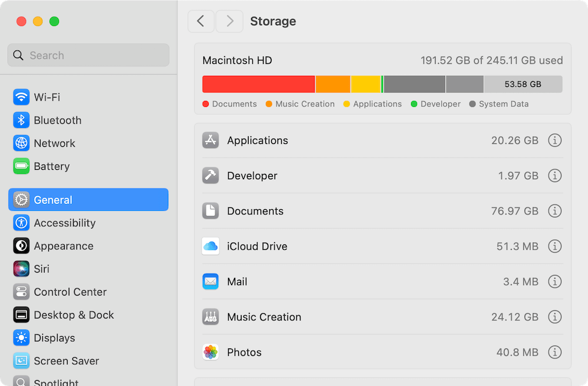Select the Bluetooth sidebar icon
588x386 pixels.
[21, 120]
